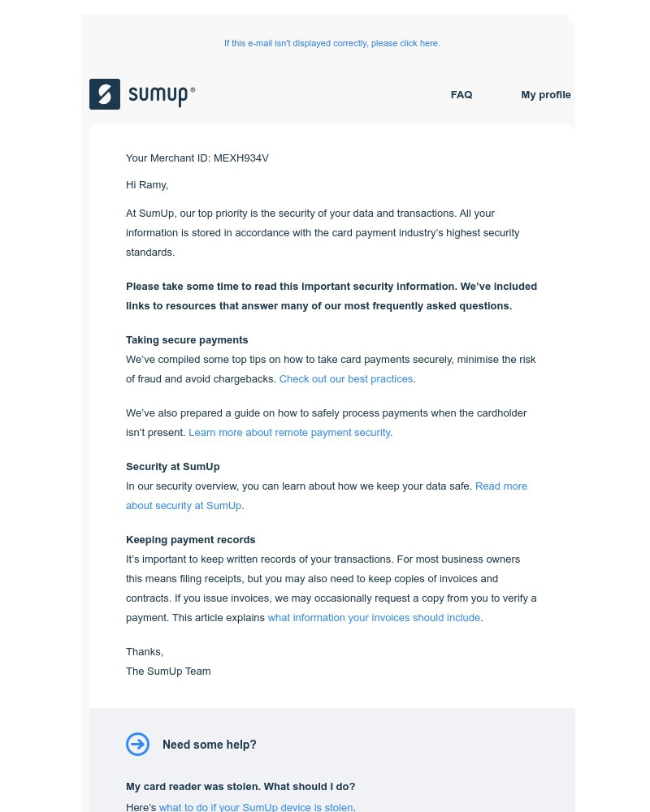Click the 'Keeping payment records' section heading
The image size is (650, 812).
pos(190,540)
